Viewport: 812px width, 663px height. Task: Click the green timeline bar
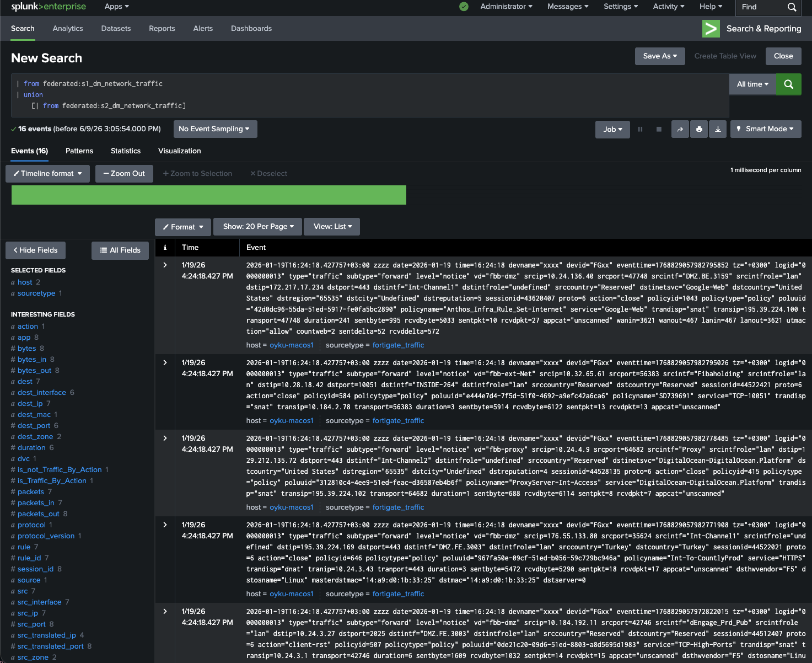(209, 195)
